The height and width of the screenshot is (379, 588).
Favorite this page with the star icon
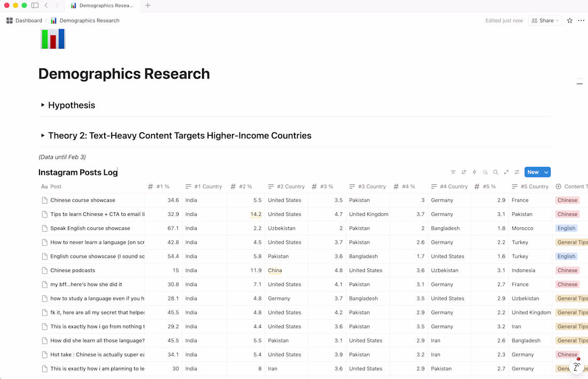click(x=570, y=21)
